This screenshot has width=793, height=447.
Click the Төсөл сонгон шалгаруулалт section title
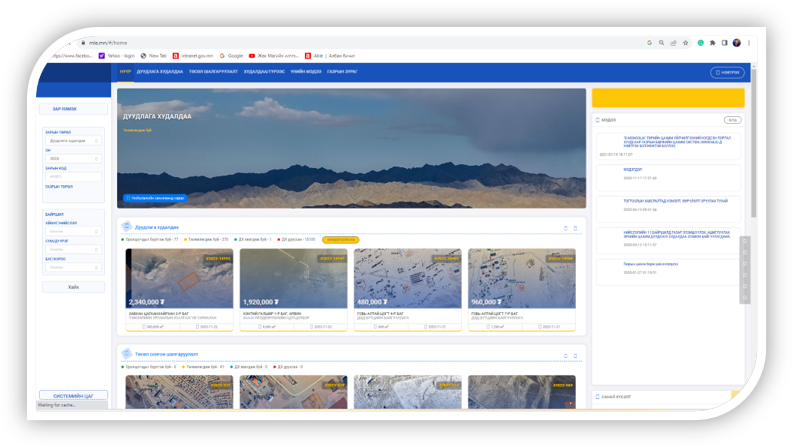[166, 354]
